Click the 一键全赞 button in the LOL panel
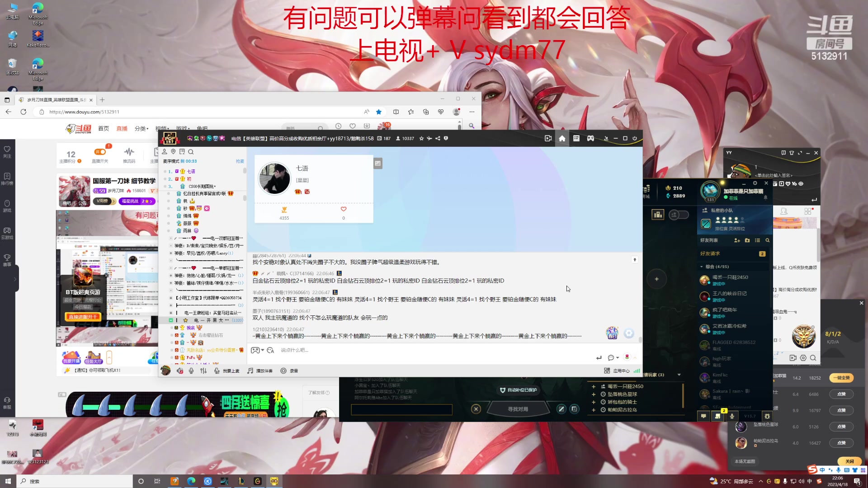Screen dimensions: 868x488 point(841,378)
